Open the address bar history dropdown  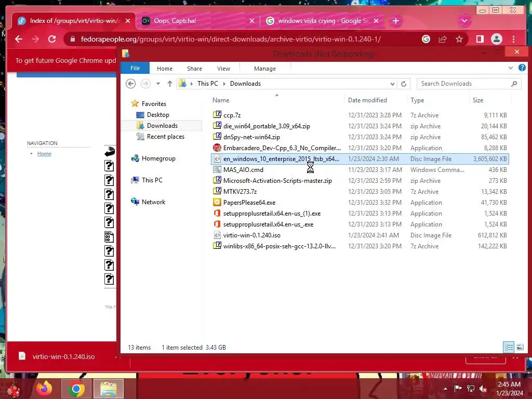point(392,84)
